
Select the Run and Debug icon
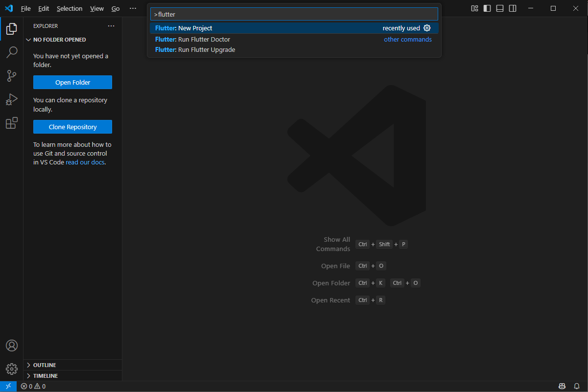[11, 99]
